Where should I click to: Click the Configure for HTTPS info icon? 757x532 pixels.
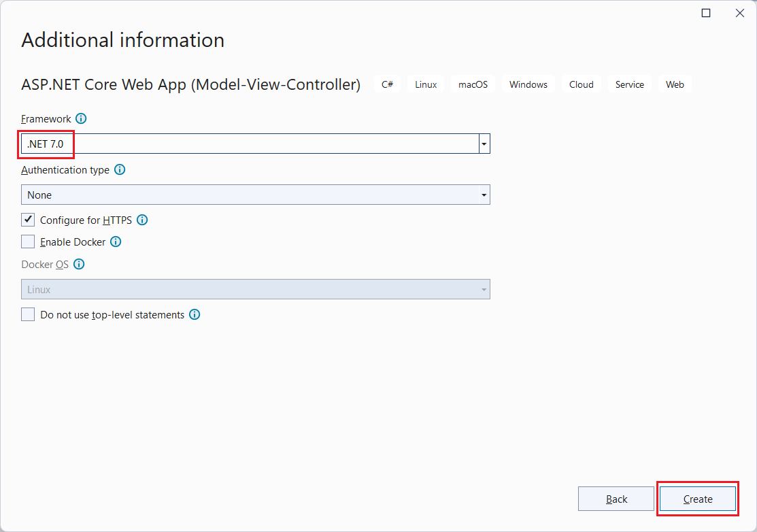coord(142,220)
